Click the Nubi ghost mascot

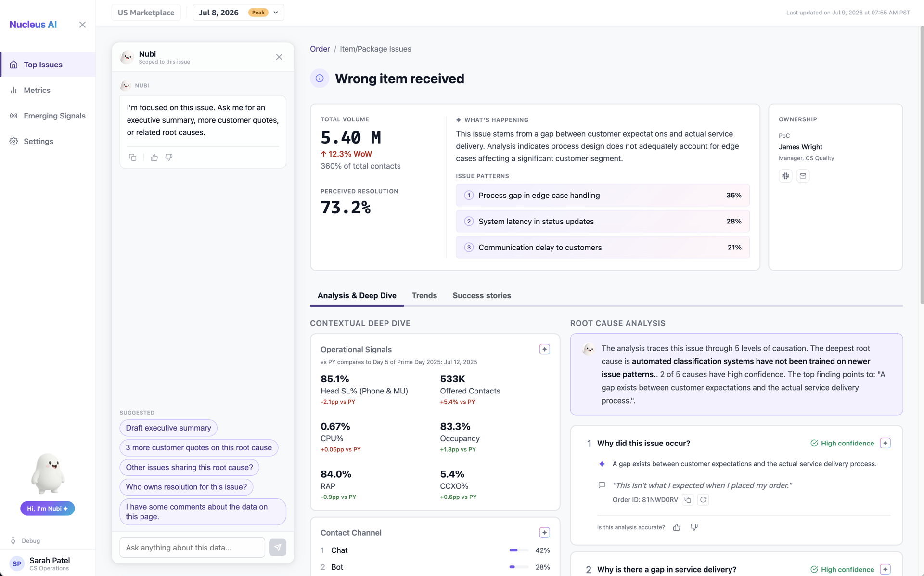click(x=48, y=473)
